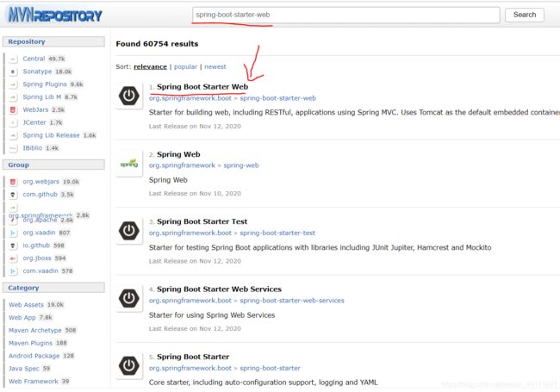The image size is (560, 392).
Task: Click the MVNRepository logo
Action: [55, 15]
